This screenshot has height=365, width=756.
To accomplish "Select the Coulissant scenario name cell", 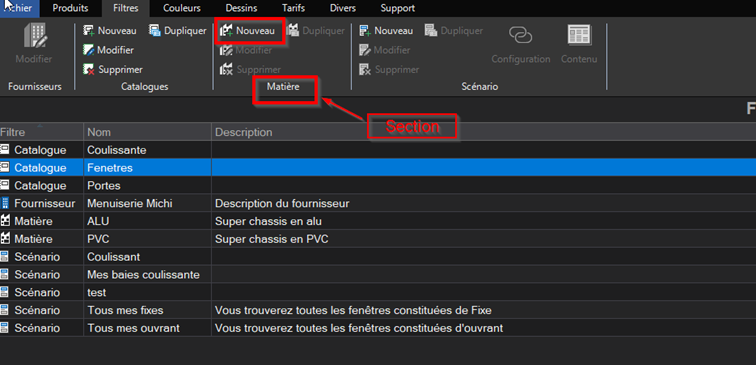I will (148, 257).
